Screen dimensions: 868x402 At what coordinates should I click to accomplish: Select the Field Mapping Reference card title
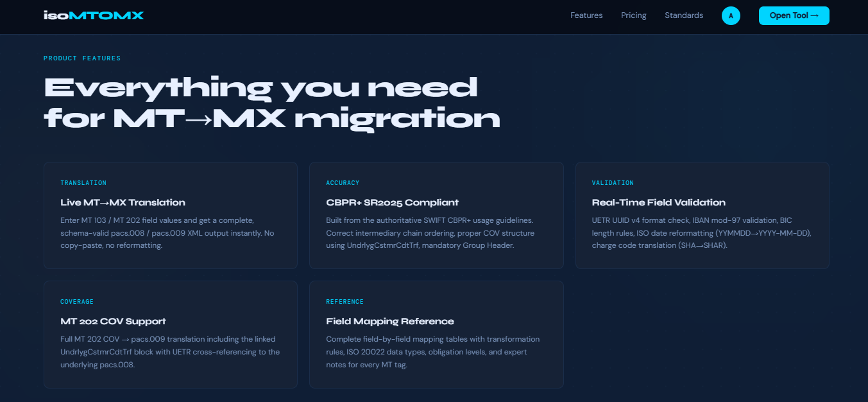pyautogui.click(x=390, y=321)
